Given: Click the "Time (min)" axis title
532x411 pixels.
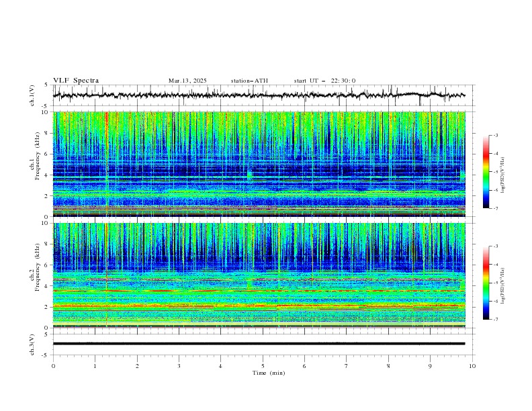Looking at the screenshot, I should pyautogui.click(x=269, y=373).
